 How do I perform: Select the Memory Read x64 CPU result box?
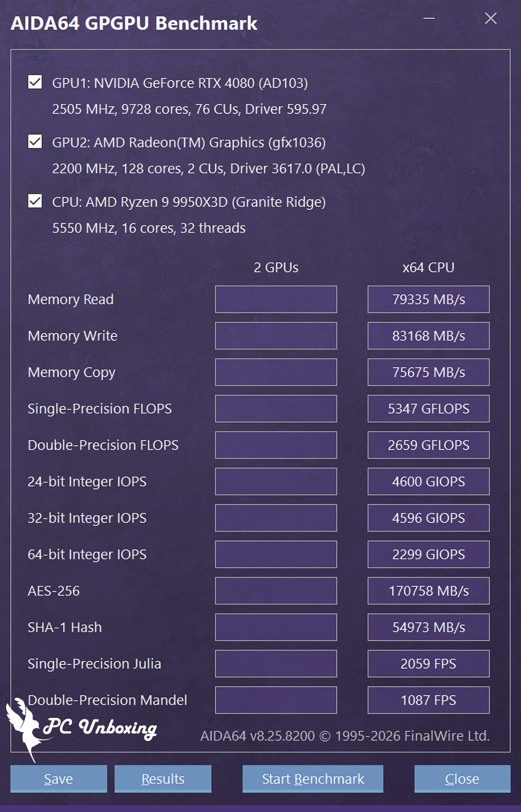[x=428, y=299]
